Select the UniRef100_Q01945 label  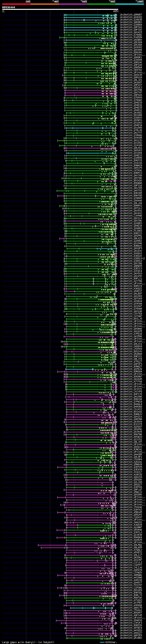coord(131,128)
